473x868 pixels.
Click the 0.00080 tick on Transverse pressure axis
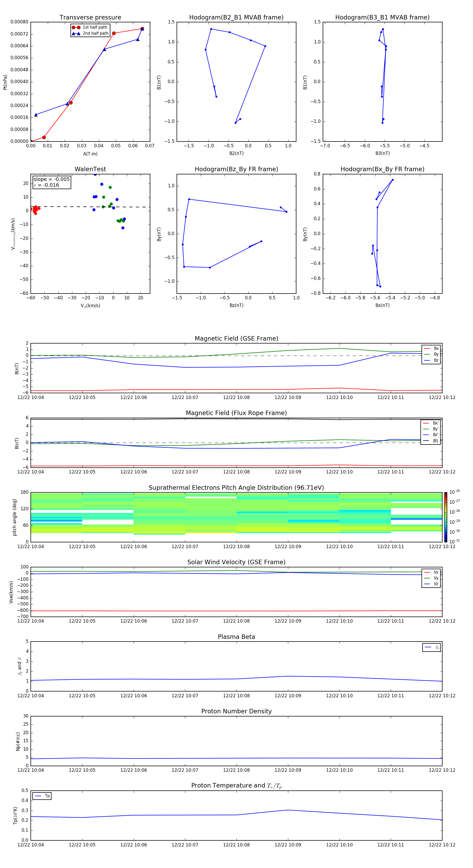pos(19,22)
